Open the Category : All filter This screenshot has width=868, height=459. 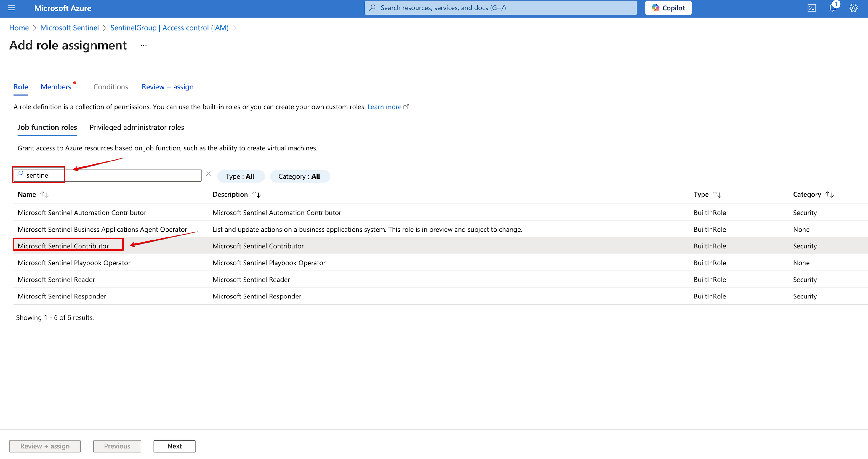(300, 176)
